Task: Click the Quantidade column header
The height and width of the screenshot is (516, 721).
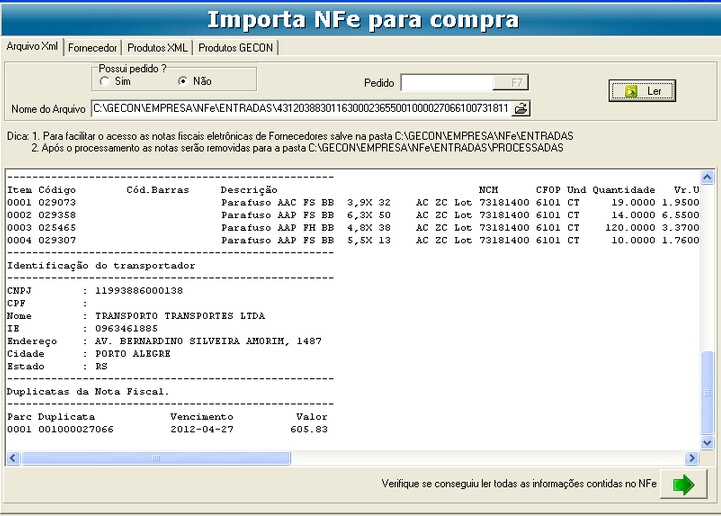Action: [624, 190]
